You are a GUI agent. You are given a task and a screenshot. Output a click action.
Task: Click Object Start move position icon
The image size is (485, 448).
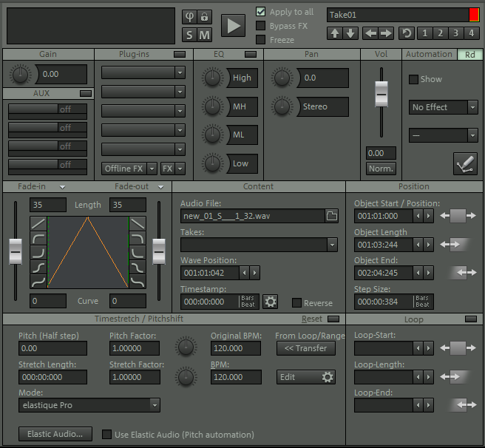[458, 216]
